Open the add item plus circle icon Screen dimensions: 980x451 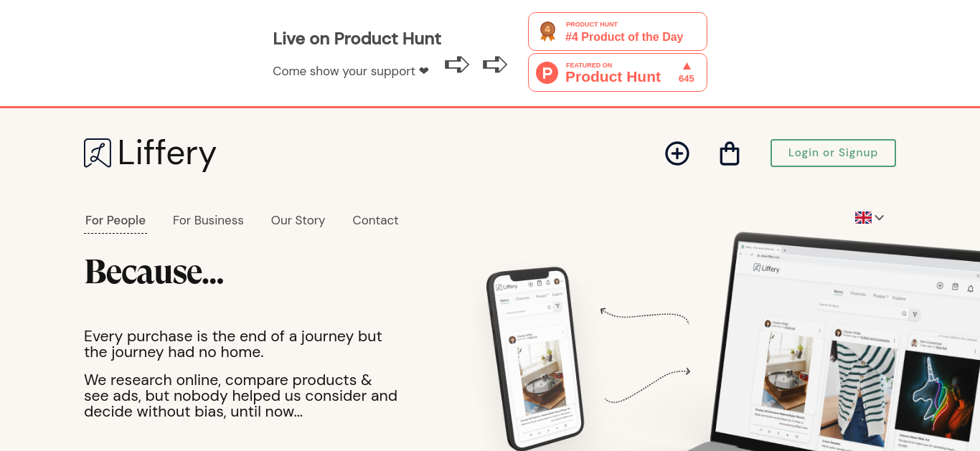(x=677, y=153)
